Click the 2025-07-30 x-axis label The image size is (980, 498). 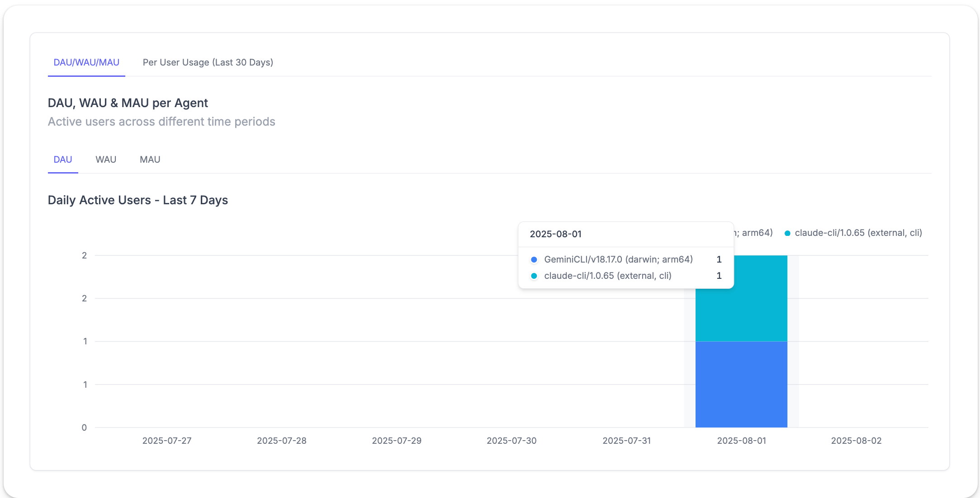click(x=511, y=441)
